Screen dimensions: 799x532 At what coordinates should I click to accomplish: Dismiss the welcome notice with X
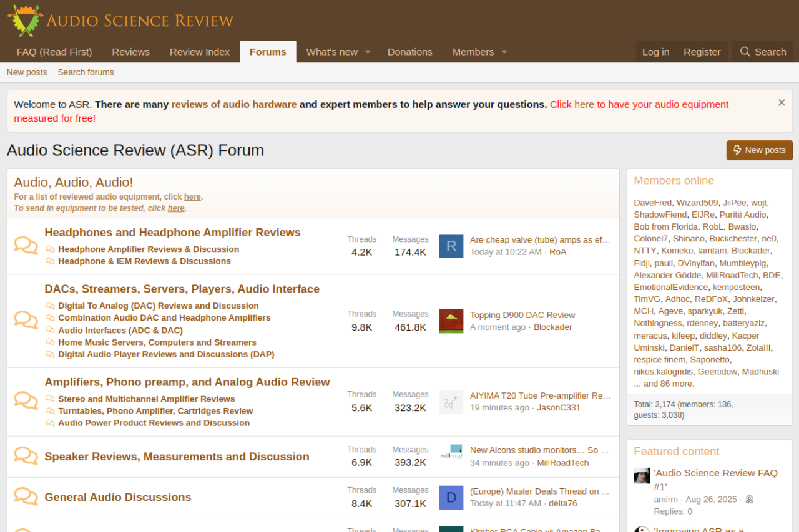point(781,103)
